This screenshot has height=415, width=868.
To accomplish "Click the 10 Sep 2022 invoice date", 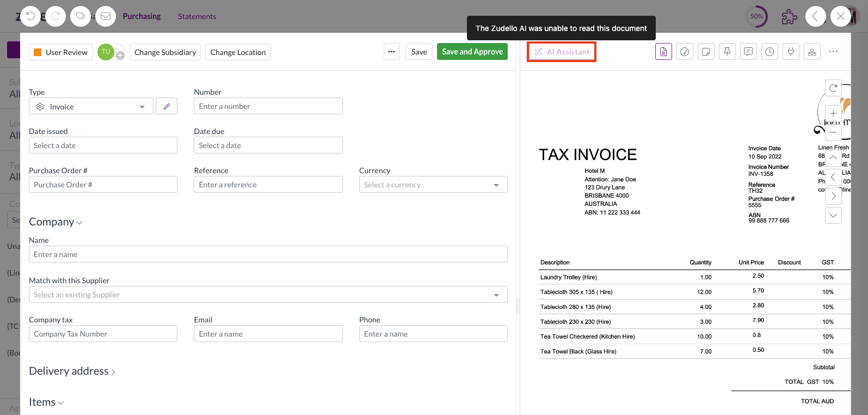I will 765,156.
